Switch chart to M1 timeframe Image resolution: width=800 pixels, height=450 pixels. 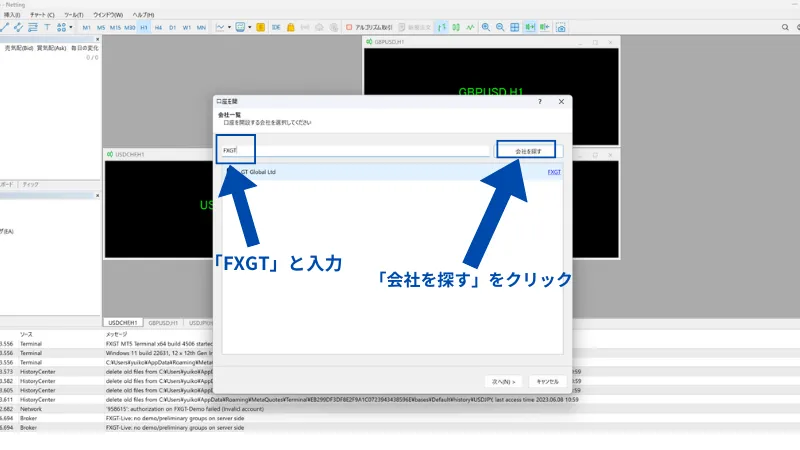[86, 28]
